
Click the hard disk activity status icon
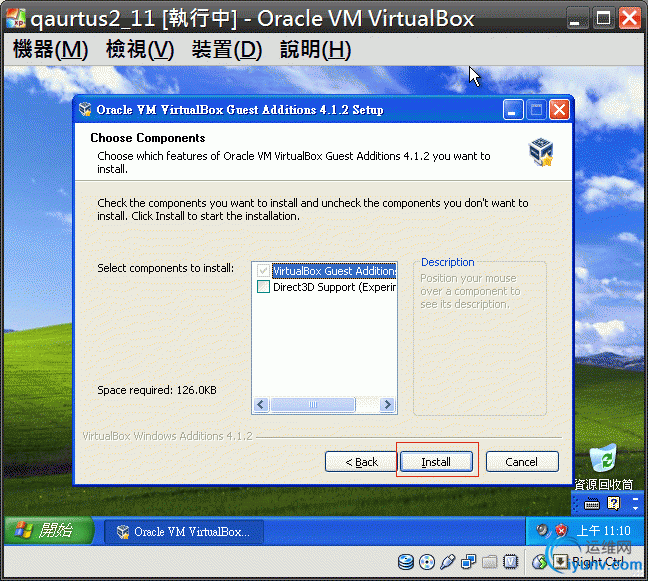click(x=406, y=562)
